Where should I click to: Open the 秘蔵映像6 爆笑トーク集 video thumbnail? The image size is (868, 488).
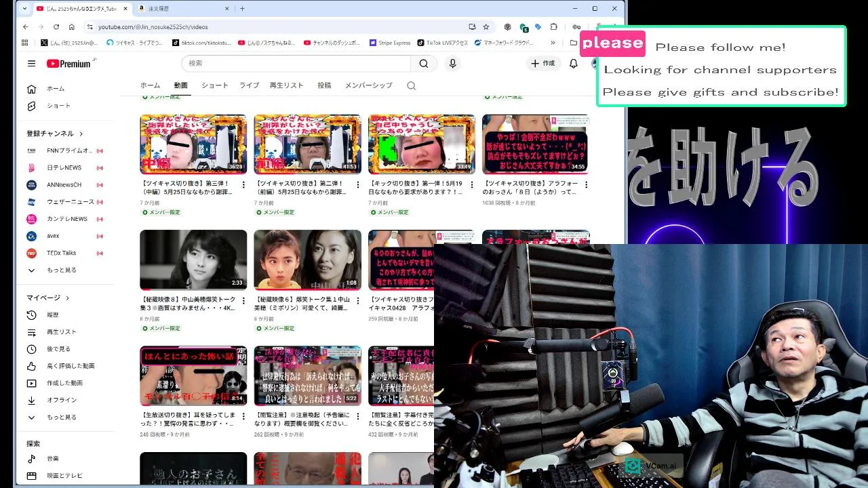pos(307,260)
